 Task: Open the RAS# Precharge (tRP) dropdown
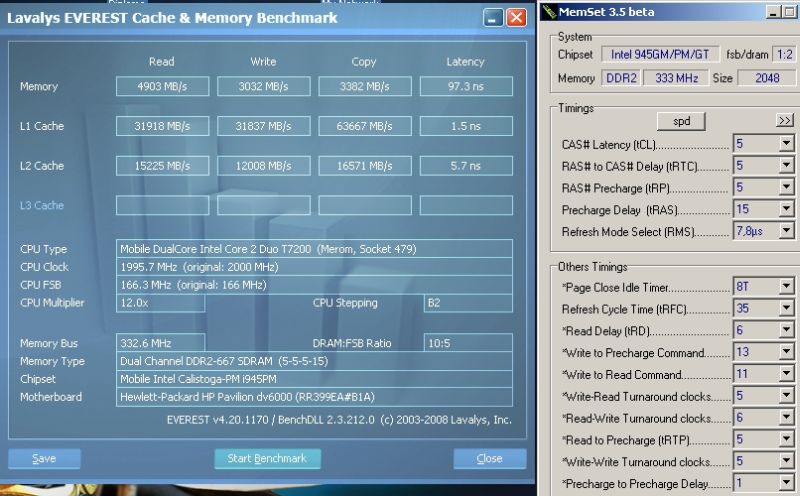786,187
